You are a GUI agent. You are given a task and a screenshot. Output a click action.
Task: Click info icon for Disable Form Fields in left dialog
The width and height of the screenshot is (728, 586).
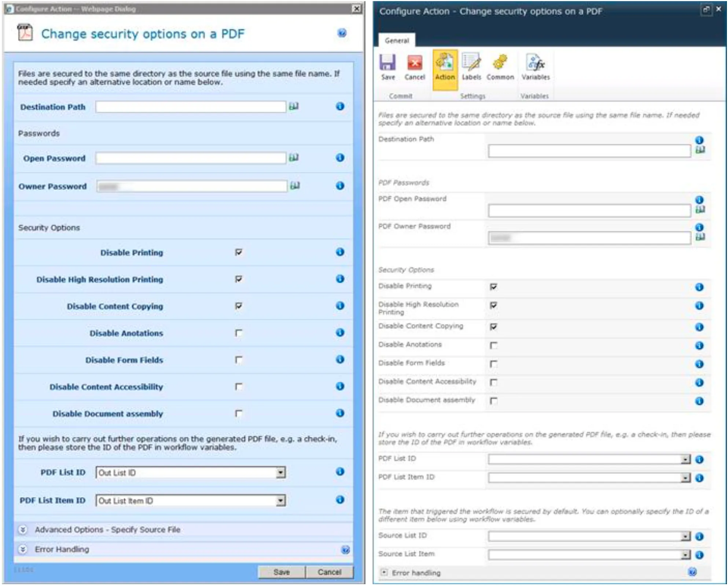(x=340, y=359)
